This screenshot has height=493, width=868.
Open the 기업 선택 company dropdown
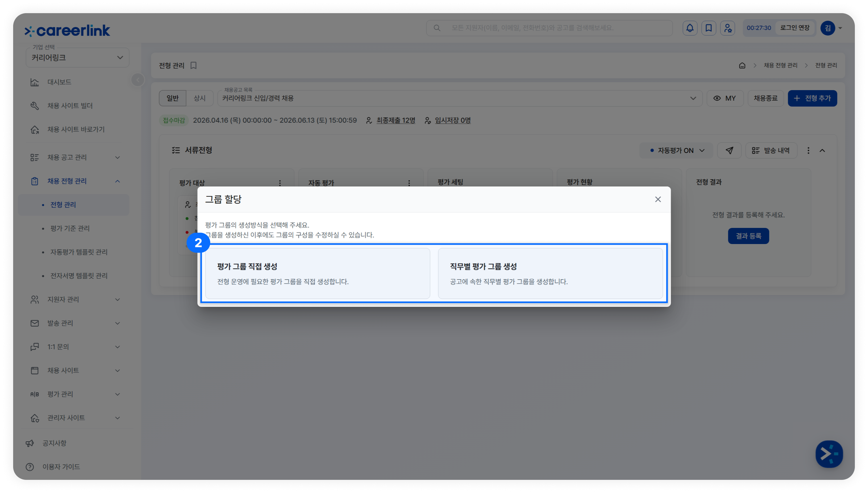click(78, 58)
